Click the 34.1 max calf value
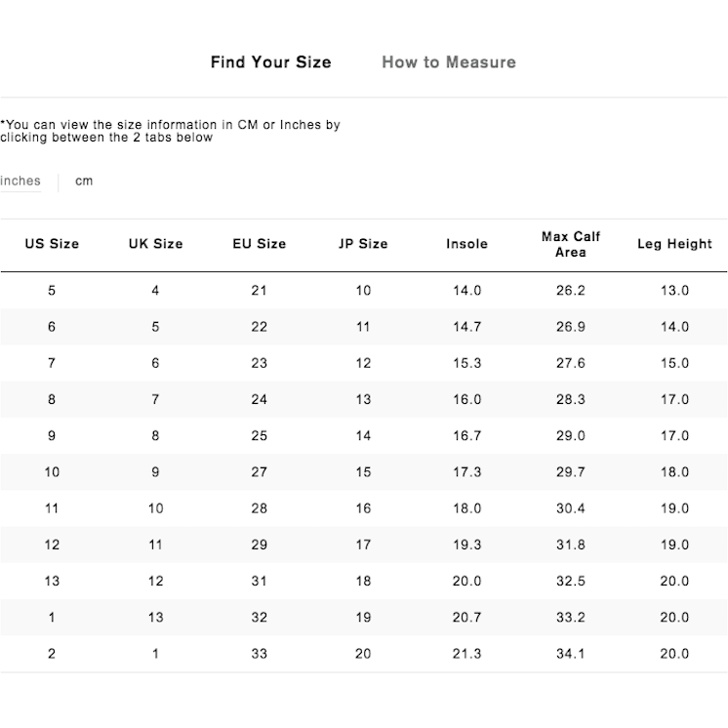The width and height of the screenshot is (728, 728). point(571,654)
